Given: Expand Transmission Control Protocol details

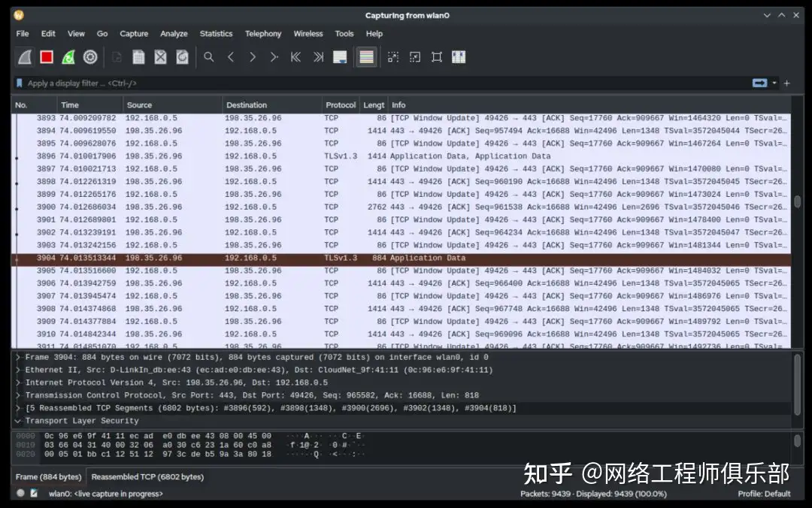Looking at the screenshot, I should point(17,395).
